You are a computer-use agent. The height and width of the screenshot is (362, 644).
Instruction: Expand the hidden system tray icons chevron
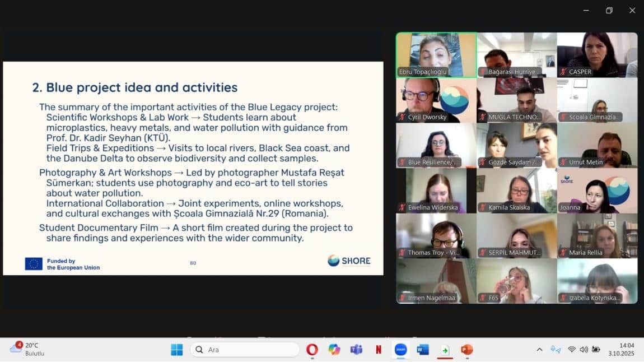(539, 350)
